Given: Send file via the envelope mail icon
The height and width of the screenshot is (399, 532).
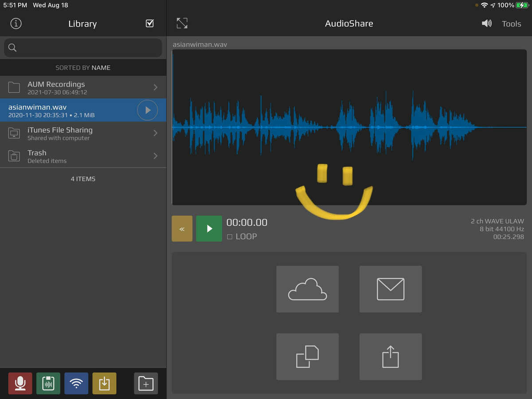Looking at the screenshot, I should (x=390, y=289).
